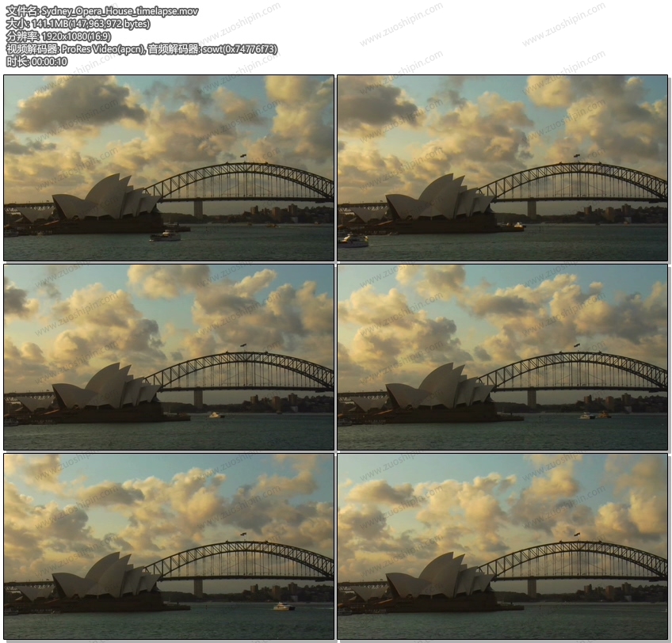Click the 141.1MB file size line
672x643 pixels.
pos(78,24)
